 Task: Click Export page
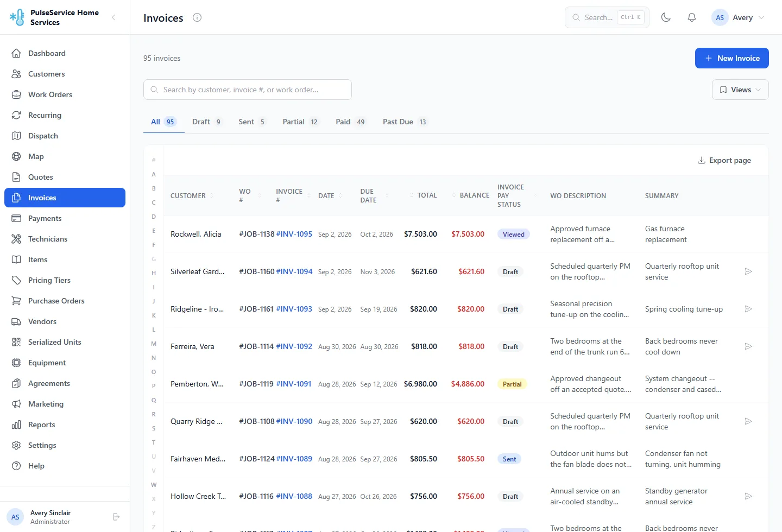[724, 160]
